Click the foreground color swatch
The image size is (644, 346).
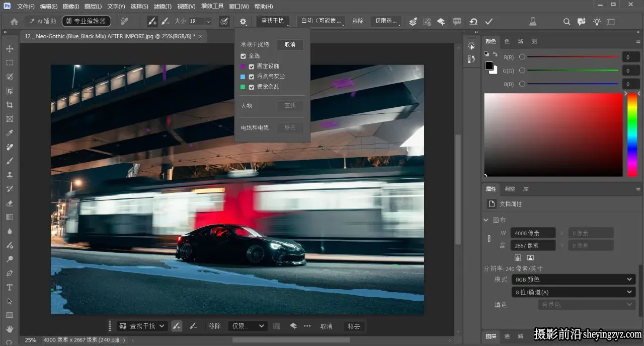coord(489,65)
